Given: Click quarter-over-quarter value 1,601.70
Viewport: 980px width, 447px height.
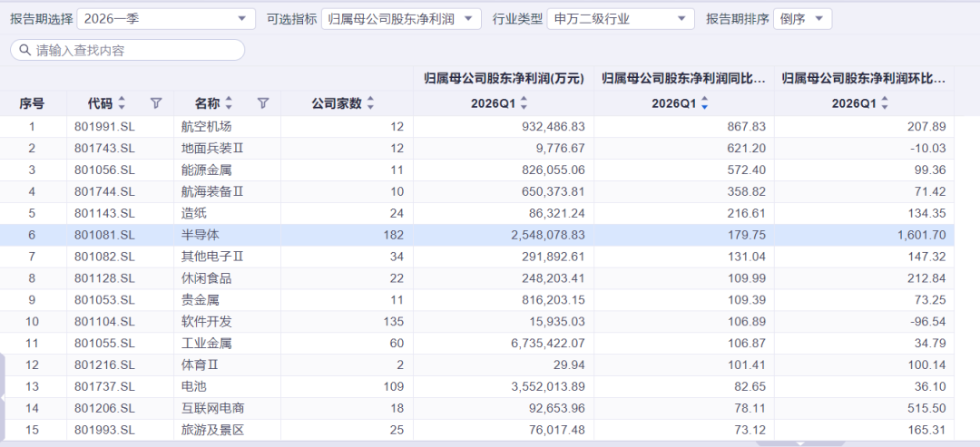Looking at the screenshot, I should pos(921,236).
